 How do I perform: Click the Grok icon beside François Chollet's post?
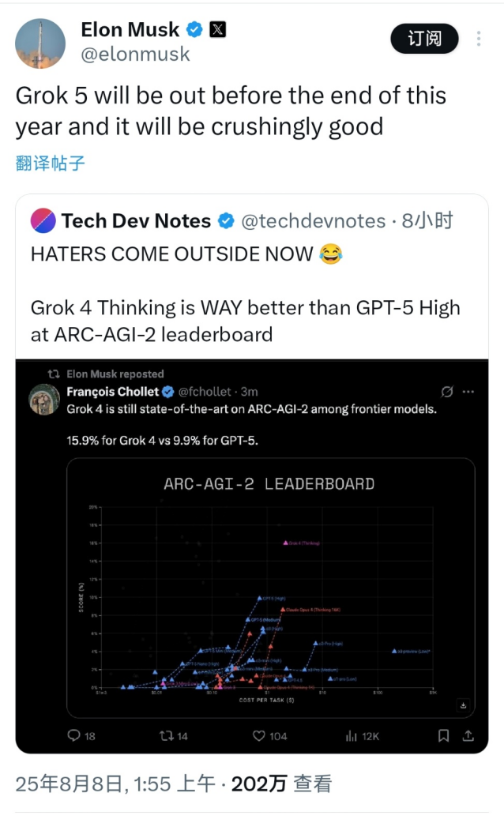click(447, 392)
